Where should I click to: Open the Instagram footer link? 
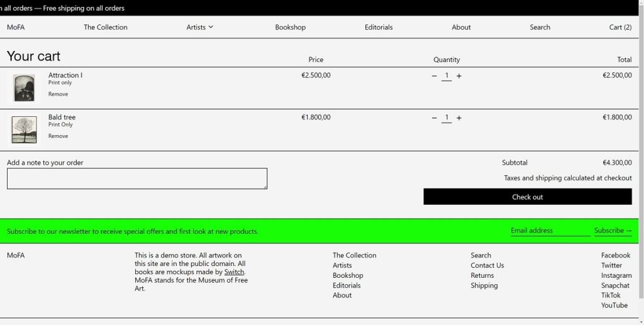616,275
